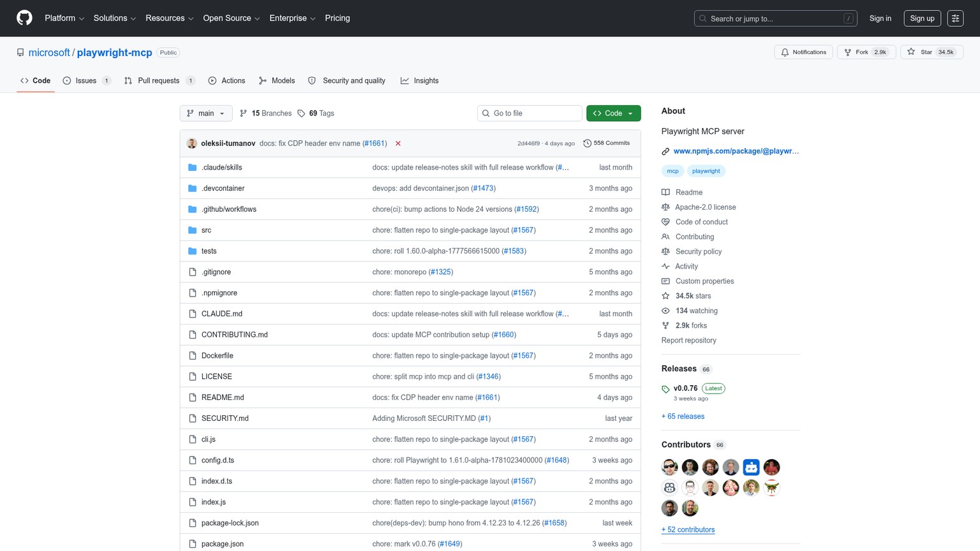Image resolution: width=980 pixels, height=551 pixels.
Task: Switch to the Actions tab
Action: [x=226, y=81]
